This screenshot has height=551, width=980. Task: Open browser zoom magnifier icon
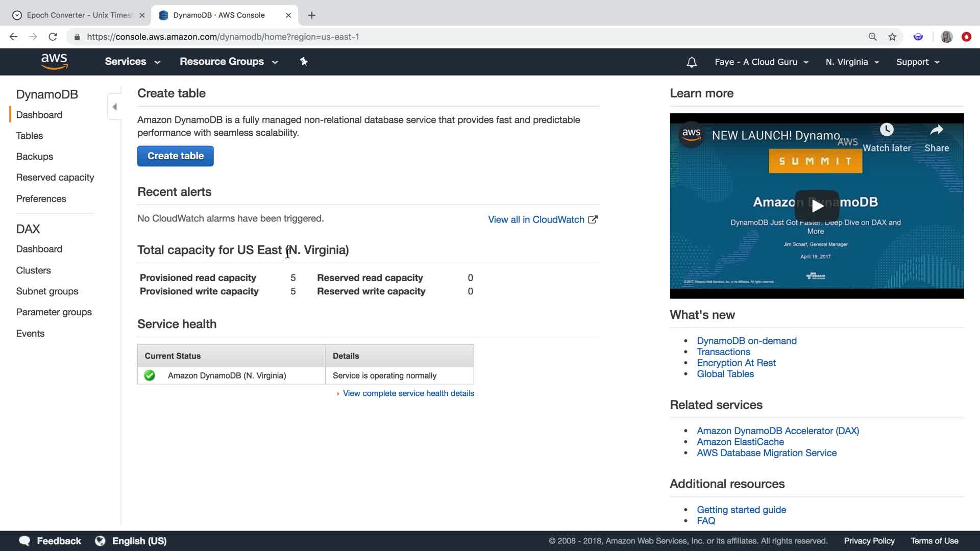pyautogui.click(x=873, y=37)
